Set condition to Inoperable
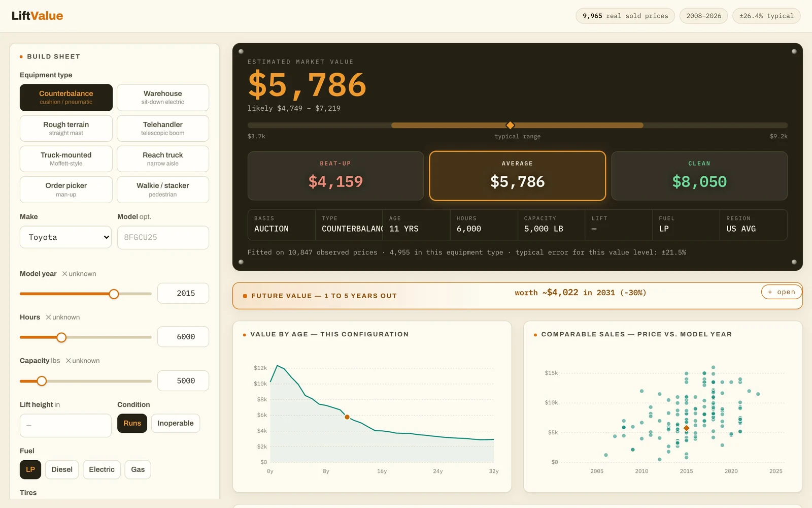Image resolution: width=812 pixels, height=508 pixels. (176, 423)
